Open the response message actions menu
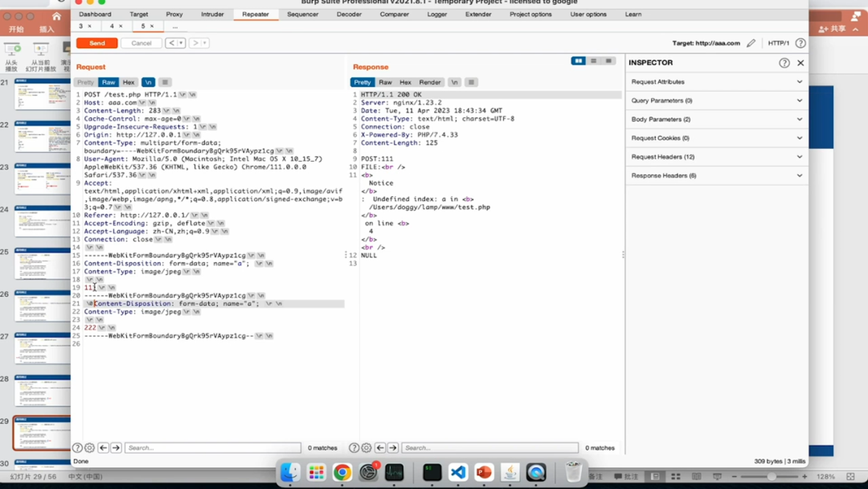 (x=471, y=82)
